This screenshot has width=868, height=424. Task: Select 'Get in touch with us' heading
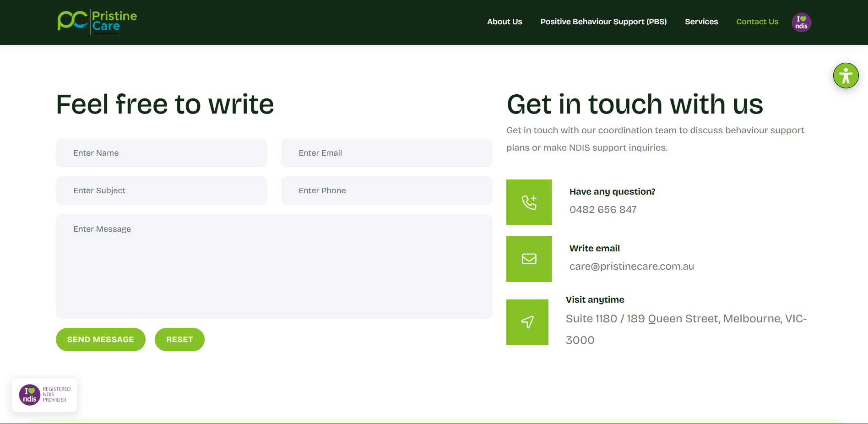(635, 104)
